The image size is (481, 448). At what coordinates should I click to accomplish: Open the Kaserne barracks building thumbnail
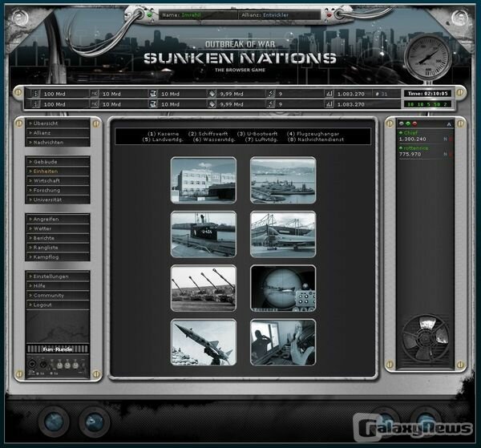[x=204, y=180]
